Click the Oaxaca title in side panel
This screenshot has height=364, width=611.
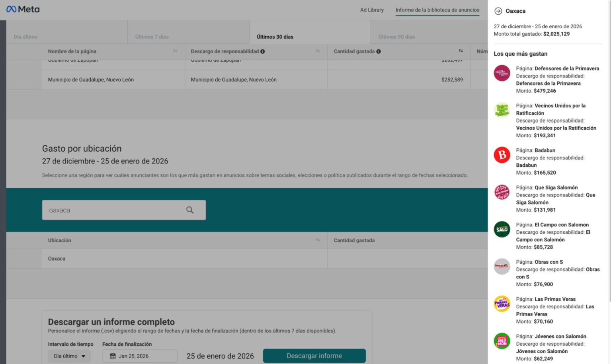tap(515, 11)
